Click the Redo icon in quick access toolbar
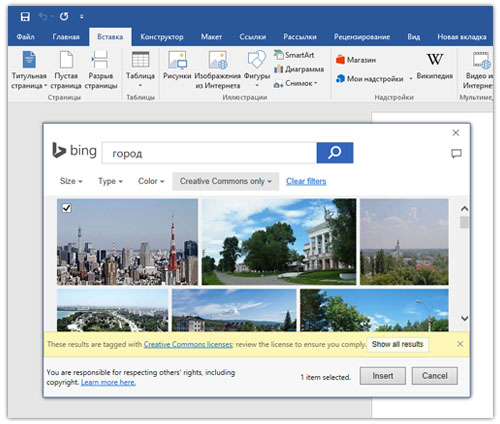Screen dimensions: 500x424 pos(64,16)
